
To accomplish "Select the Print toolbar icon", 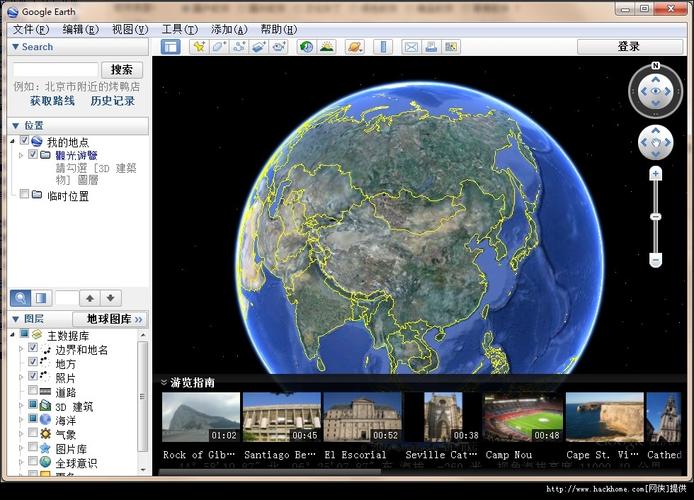I will [x=431, y=47].
